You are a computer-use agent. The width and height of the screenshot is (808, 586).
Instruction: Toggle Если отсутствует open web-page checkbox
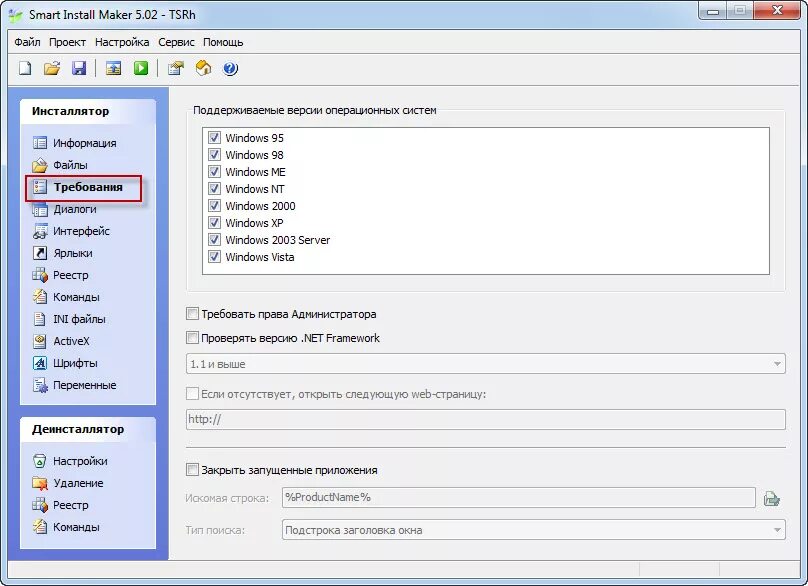coord(192,394)
